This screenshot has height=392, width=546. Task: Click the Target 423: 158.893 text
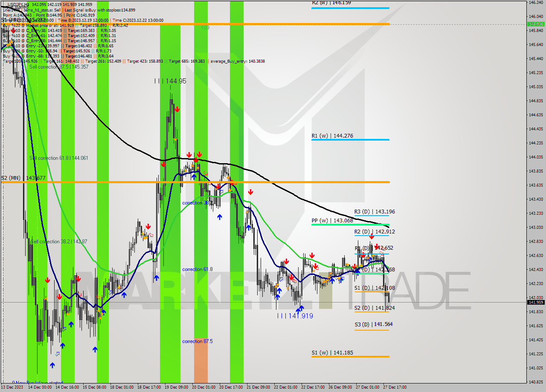pyautogui.click(x=146, y=61)
